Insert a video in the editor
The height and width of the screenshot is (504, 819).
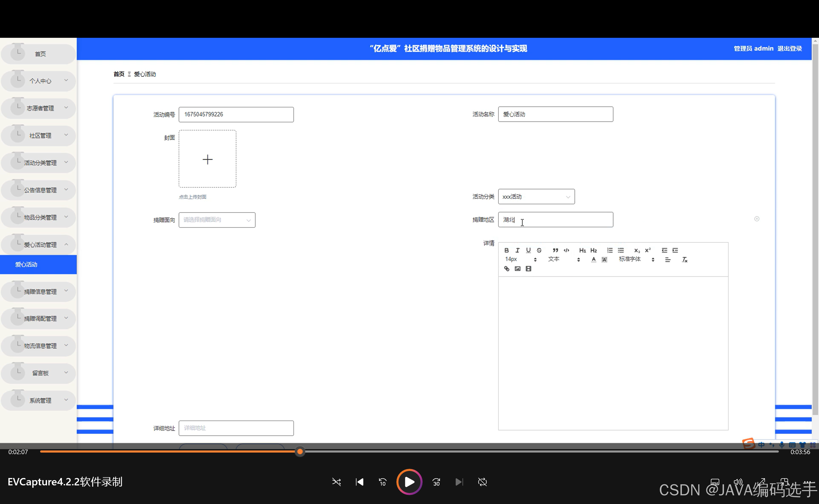[x=528, y=269]
